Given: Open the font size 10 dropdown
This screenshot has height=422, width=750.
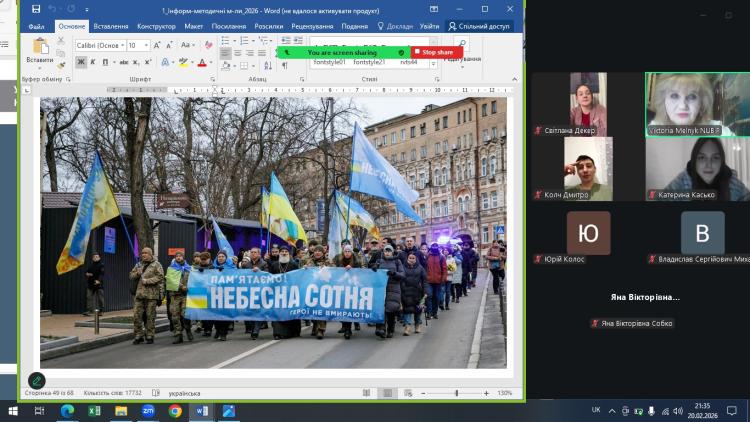Looking at the screenshot, I should tap(146, 45).
